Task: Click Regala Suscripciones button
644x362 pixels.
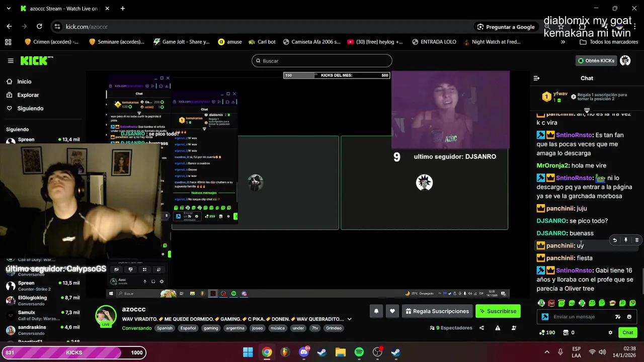Action: (436, 311)
